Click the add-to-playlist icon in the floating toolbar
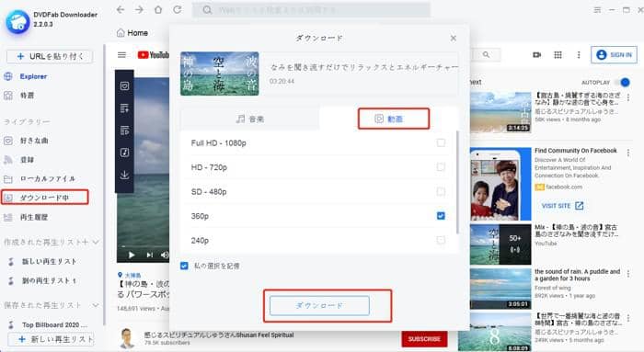644x352 pixels. click(124, 108)
